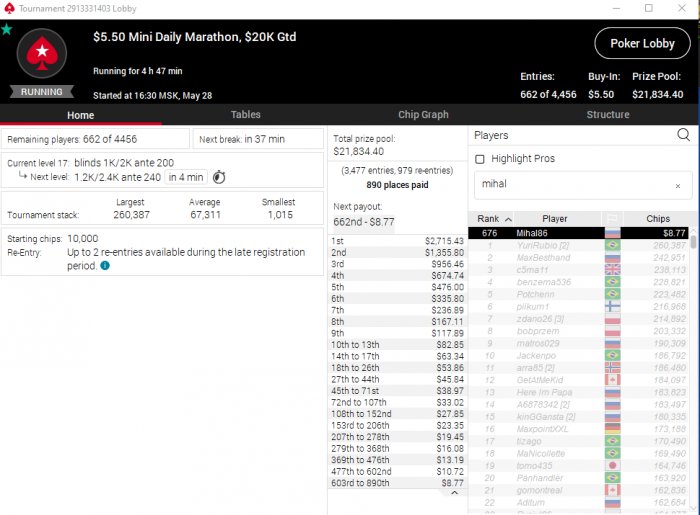Click the player search magnifier icon
This screenshot has width=700, height=515.
click(683, 134)
